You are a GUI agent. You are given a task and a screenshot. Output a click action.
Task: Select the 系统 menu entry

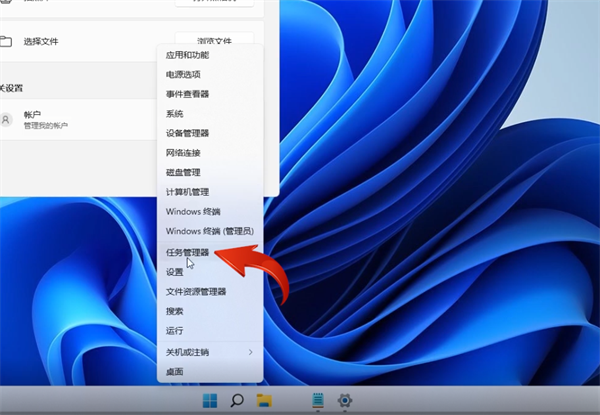click(x=210, y=114)
